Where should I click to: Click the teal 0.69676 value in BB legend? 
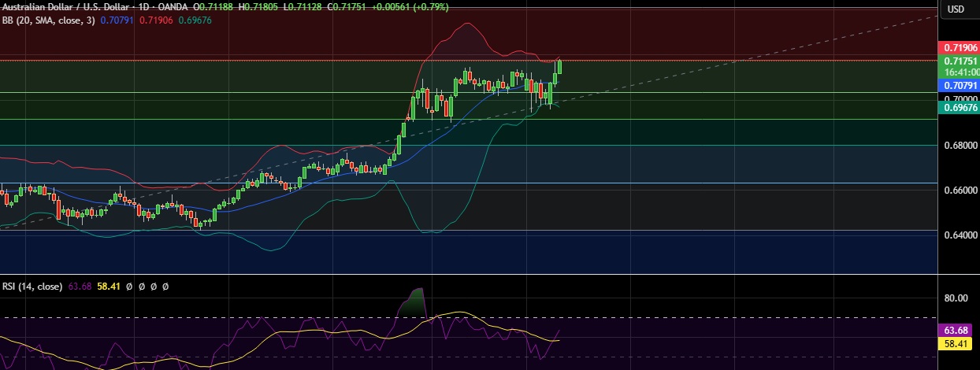tap(195, 20)
